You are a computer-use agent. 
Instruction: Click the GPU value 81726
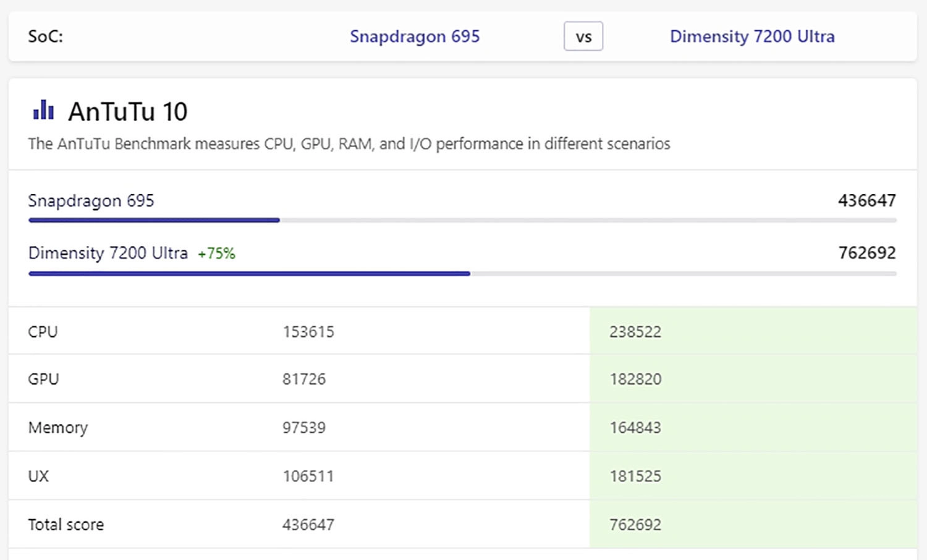[304, 379]
